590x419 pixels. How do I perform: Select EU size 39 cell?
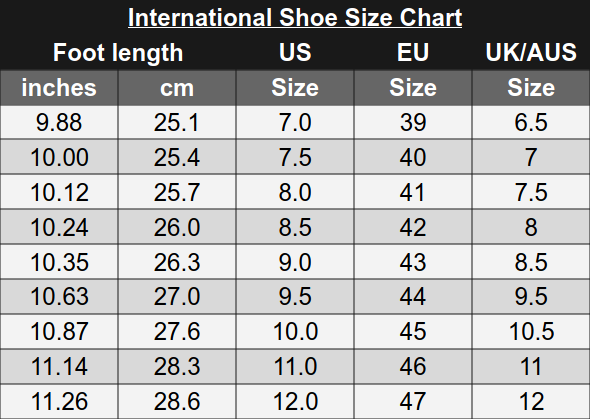click(x=413, y=122)
